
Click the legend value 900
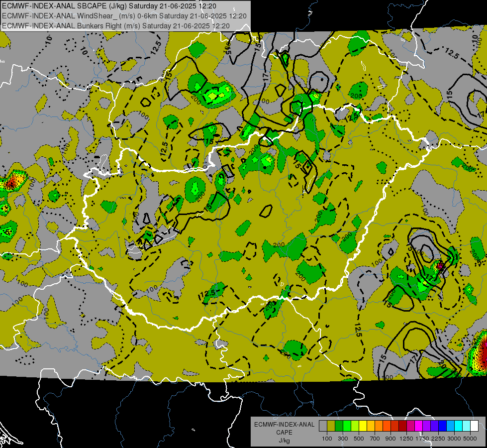point(390,439)
